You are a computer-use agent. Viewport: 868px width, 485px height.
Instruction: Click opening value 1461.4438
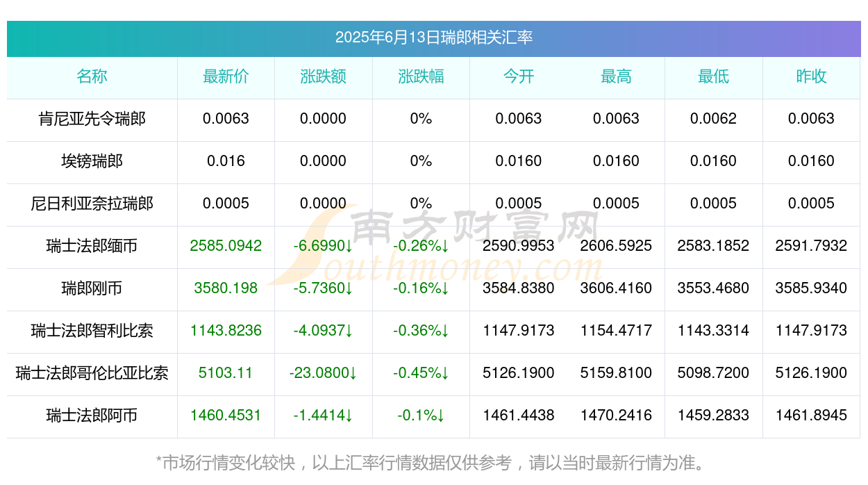click(x=519, y=416)
